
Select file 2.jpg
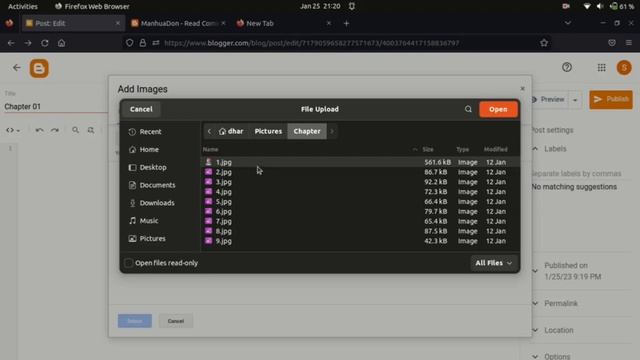(360, 172)
